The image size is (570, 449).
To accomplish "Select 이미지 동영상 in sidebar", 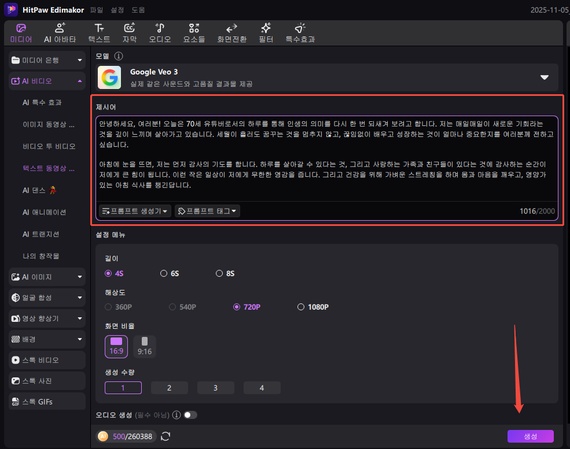I will click(48, 125).
